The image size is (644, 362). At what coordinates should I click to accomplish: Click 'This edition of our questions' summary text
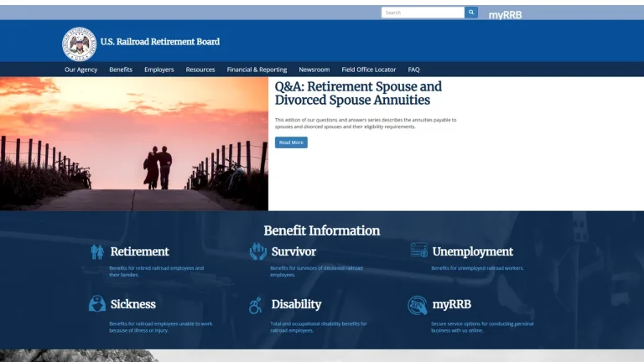(366, 123)
